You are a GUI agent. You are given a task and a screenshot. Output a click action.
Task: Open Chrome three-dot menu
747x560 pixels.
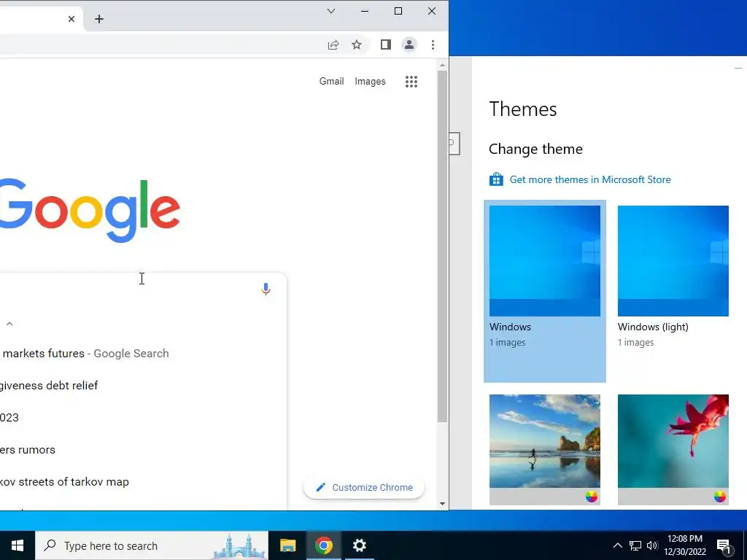coord(433,44)
